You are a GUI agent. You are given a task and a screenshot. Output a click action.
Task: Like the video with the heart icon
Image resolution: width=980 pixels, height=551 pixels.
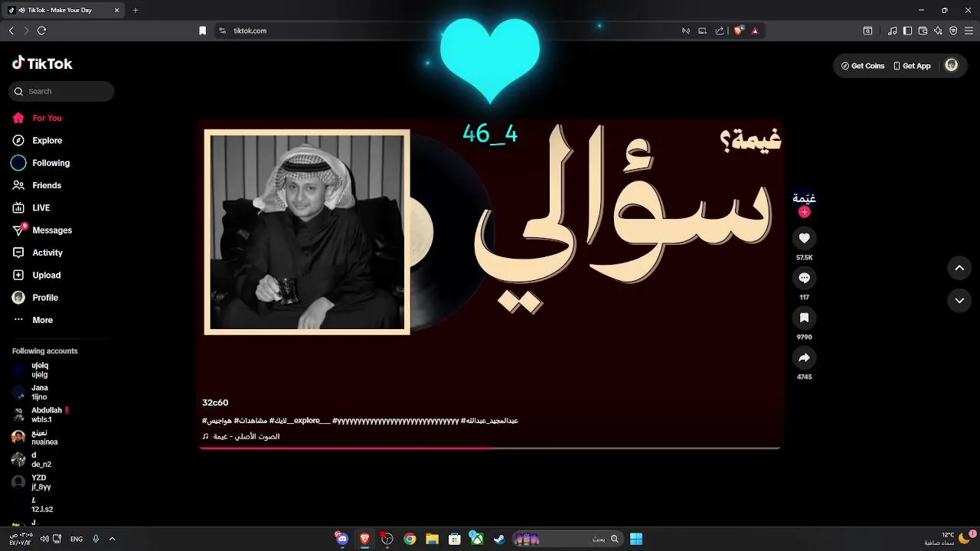[804, 238]
